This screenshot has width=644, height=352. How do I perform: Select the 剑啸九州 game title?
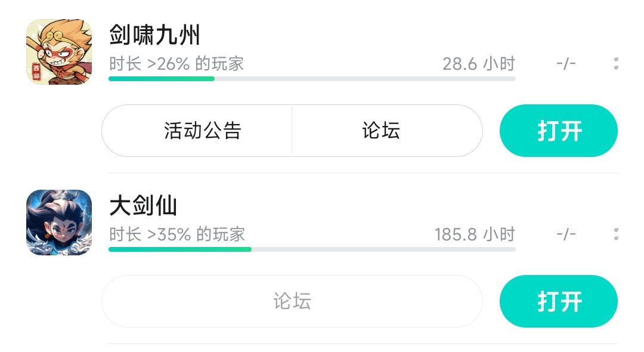pos(154,36)
